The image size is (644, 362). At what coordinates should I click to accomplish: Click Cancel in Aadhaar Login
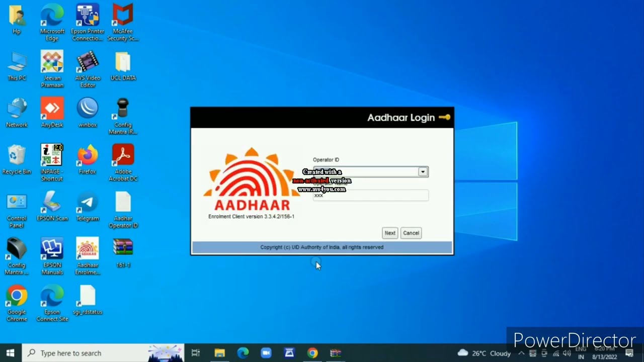411,233
